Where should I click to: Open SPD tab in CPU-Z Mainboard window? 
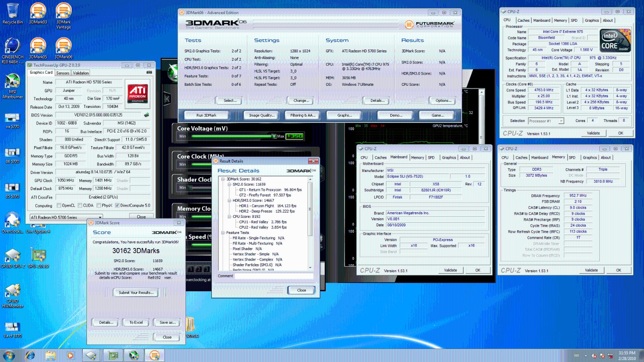tap(431, 157)
